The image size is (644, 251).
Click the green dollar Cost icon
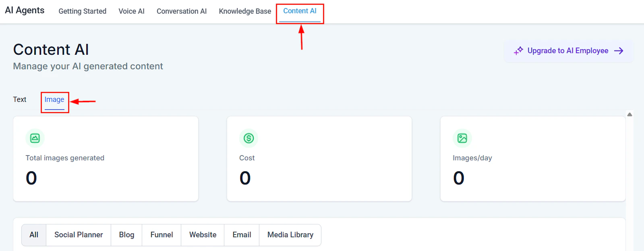248,138
